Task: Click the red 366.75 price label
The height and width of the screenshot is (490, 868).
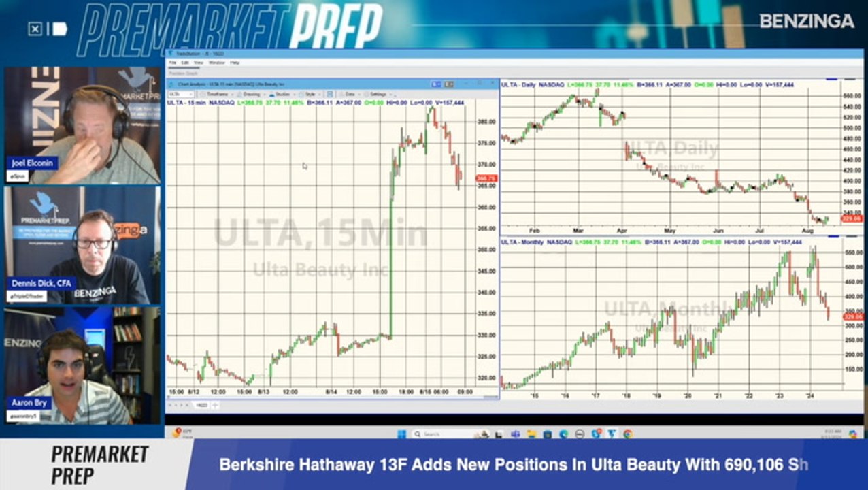Action: 488,178
